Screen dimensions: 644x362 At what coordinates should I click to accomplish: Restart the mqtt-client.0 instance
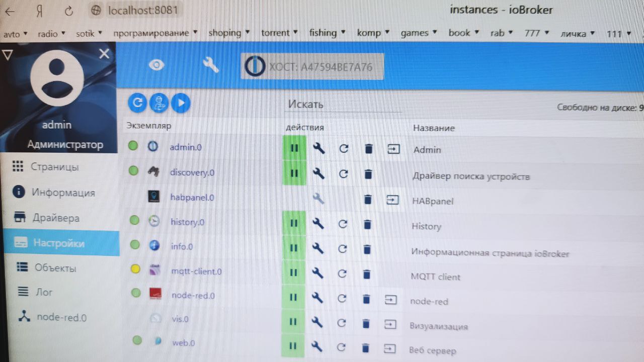click(x=342, y=274)
